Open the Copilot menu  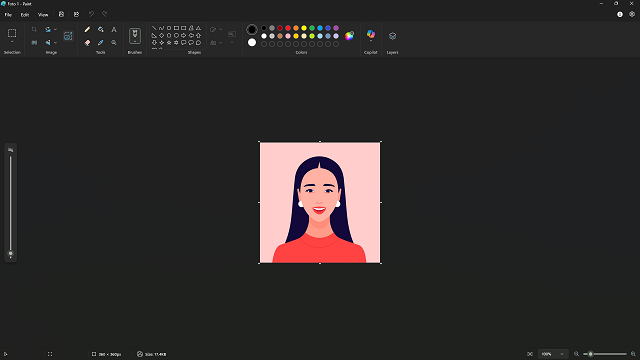(371, 35)
